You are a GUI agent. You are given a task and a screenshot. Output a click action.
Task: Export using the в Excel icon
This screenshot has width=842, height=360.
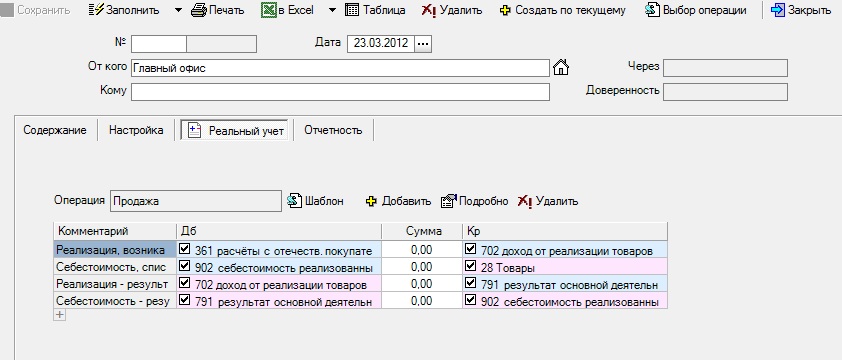[268, 10]
